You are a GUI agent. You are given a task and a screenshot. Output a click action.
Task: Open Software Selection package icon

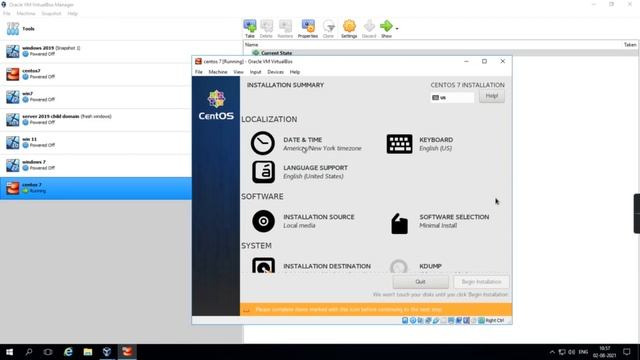[399, 224]
